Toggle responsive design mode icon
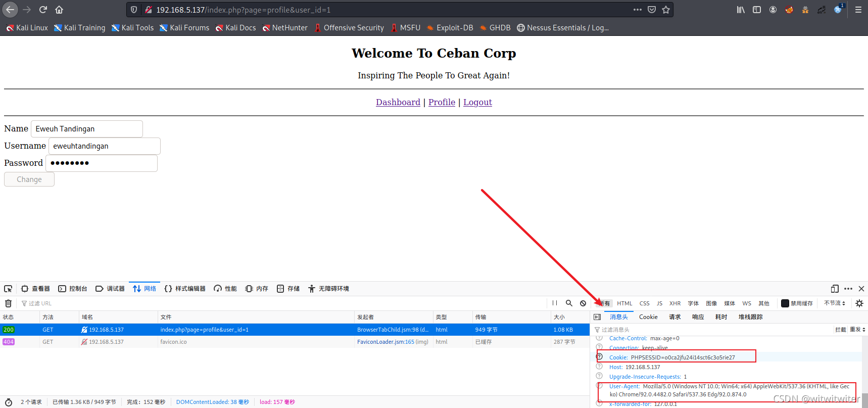 835,289
